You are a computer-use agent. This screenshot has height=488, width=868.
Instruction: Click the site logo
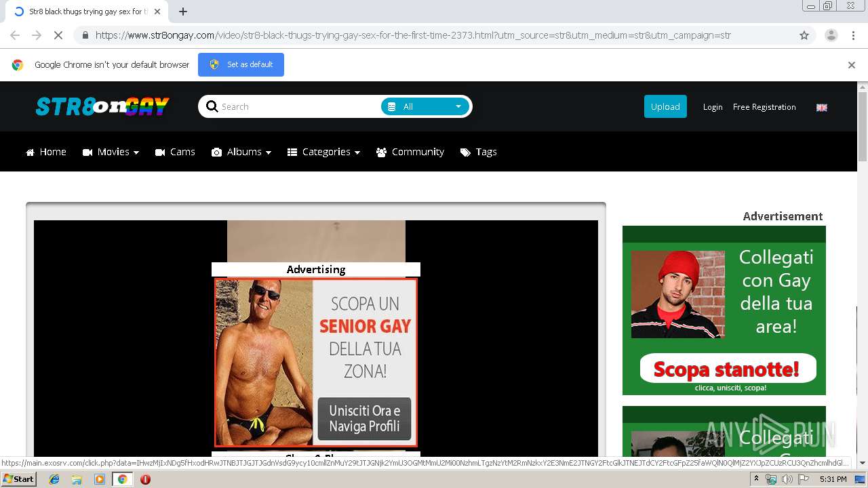[102, 106]
